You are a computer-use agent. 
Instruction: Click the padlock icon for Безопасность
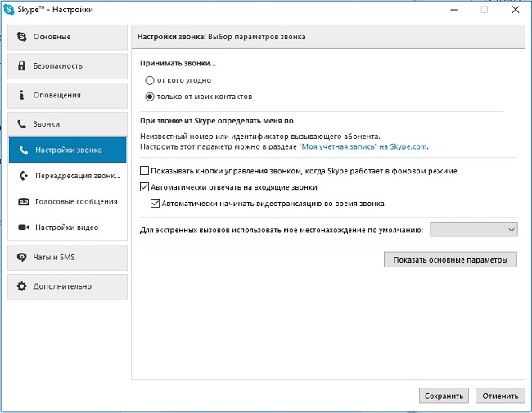[x=22, y=65]
